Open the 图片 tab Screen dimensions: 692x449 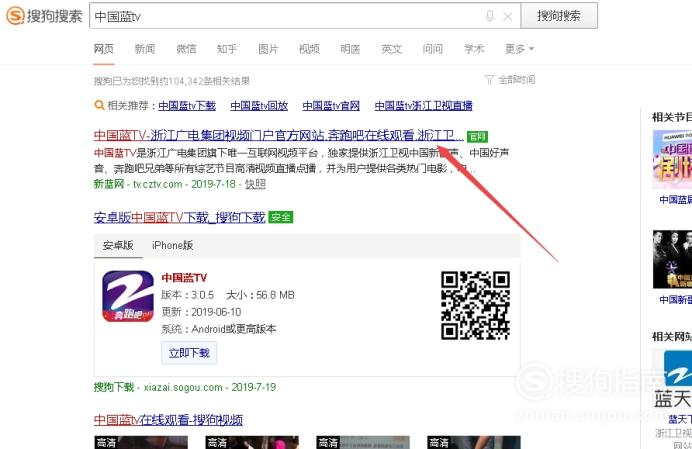pos(268,49)
